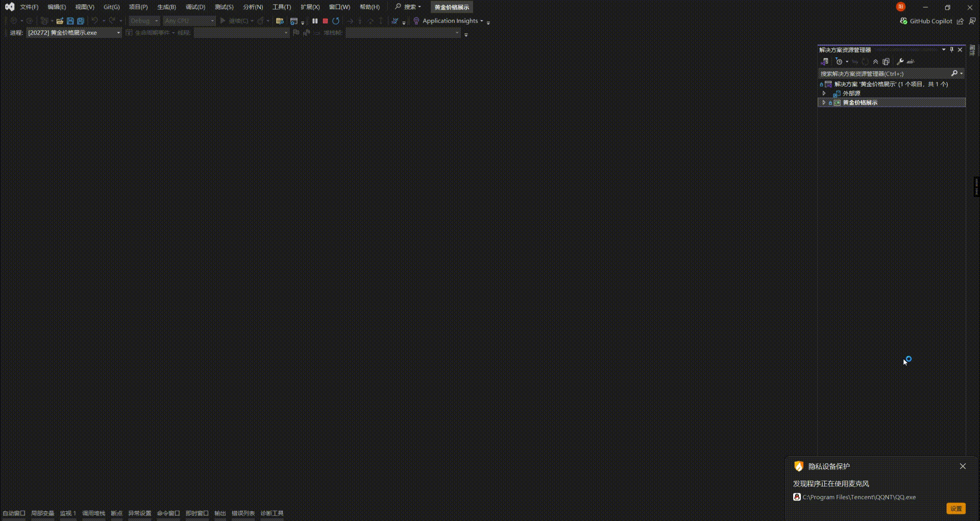The image size is (980, 521).
Task: Open the 进程 process dropdown
Action: pyautogui.click(x=117, y=32)
